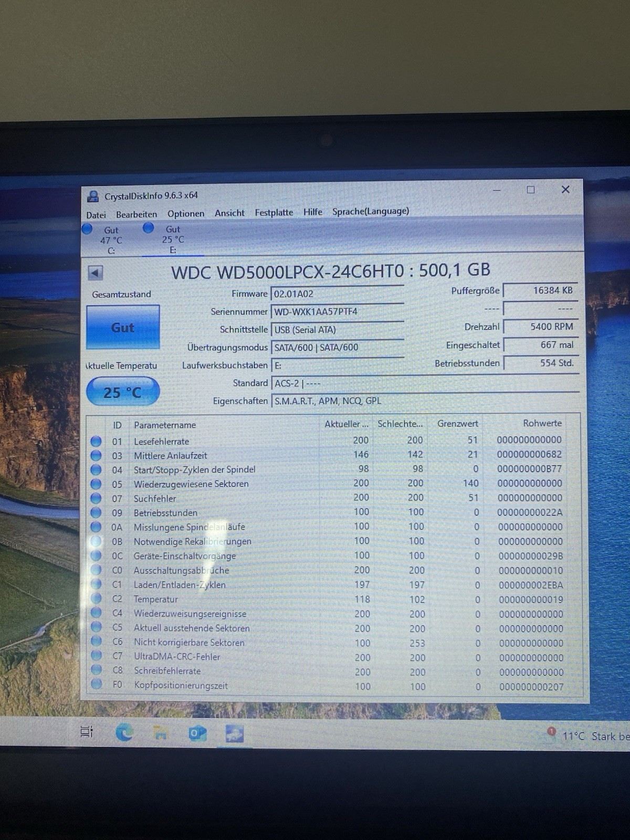630x840 pixels.
Task: Click the Schnittstelle USB (Serial ATA) field
Action: coord(337,330)
